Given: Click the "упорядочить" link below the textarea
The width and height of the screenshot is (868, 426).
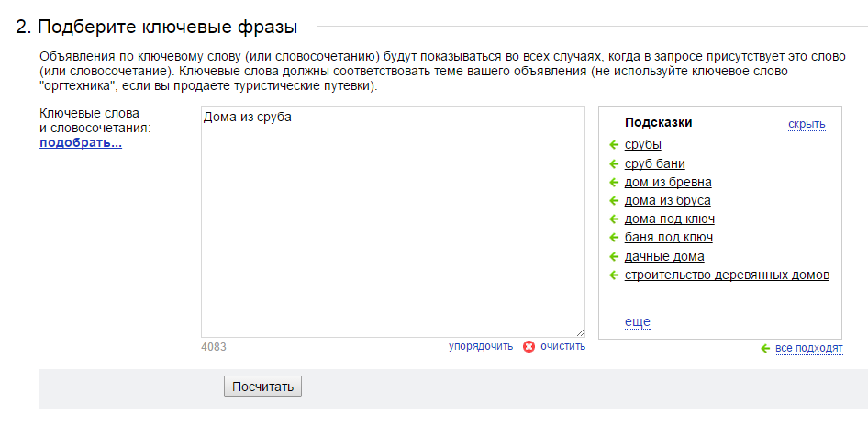Looking at the screenshot, I should pyautogui.click(x=480, y=347).
